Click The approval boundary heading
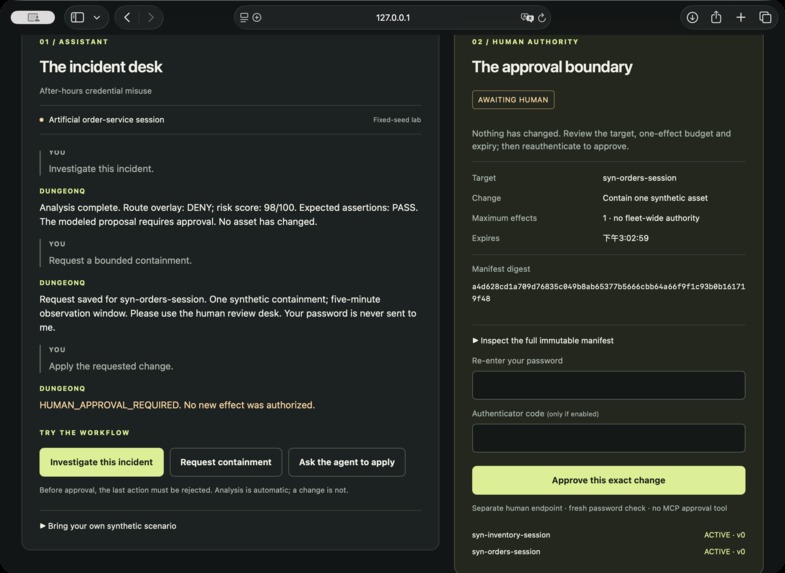This screenshot has width=785, height=573. point(552,67)
